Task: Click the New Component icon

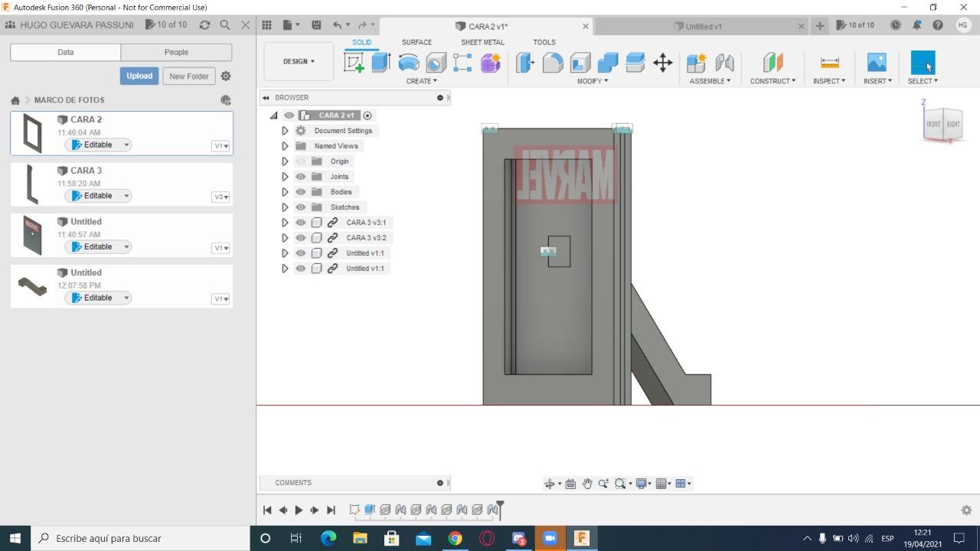Action: click(x=697, y=63)
